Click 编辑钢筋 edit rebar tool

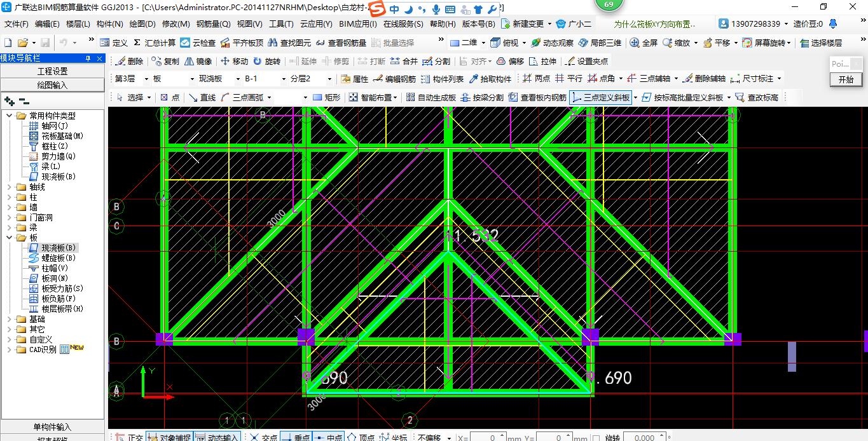click(394, 79)
